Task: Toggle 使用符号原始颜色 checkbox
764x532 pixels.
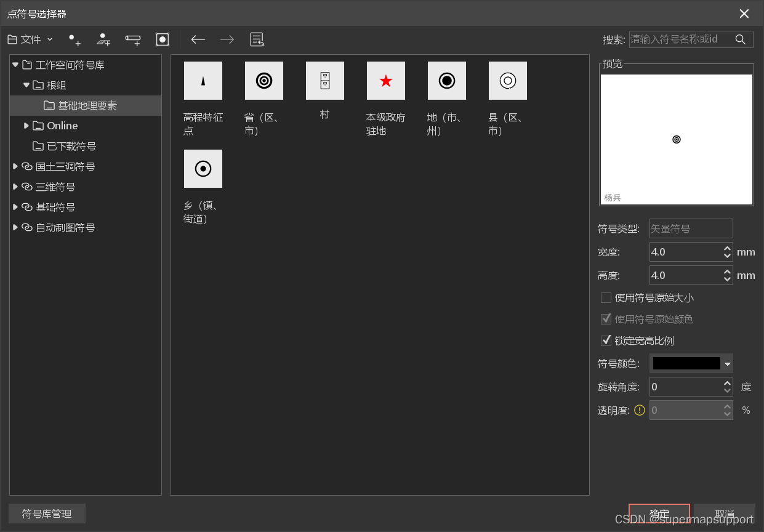Action: pos(606,319)
